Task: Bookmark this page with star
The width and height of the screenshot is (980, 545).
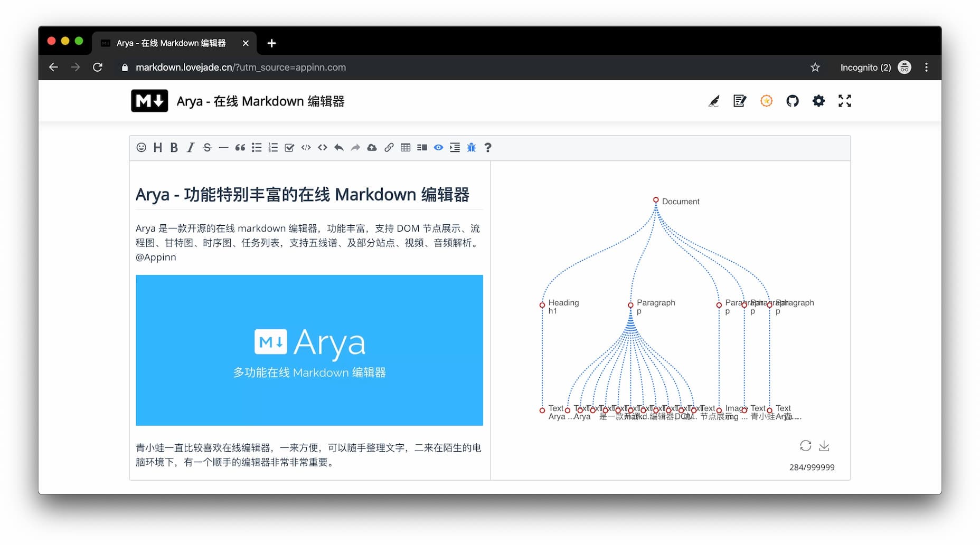Action: click(x=815, y=67)
